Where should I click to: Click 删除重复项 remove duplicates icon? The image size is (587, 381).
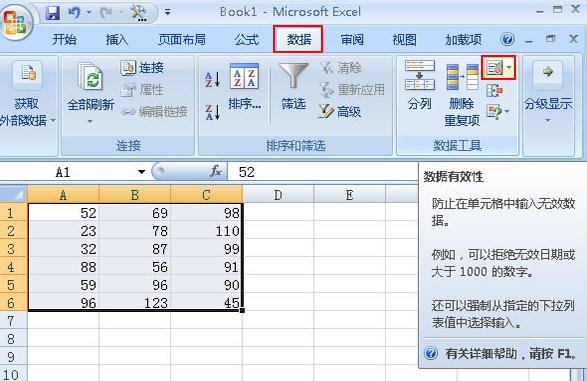click(462, 94)
